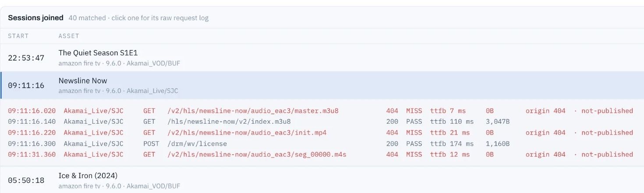The image size is (644, 193).
Task: Select the audio_eac3/init.mp4 request path
Action: click(247, 132)
